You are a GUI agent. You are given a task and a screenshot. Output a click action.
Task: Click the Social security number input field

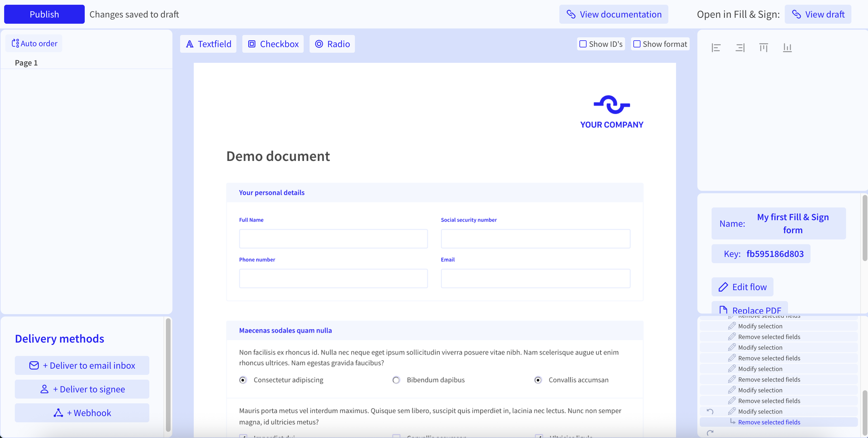click(535, 239)
